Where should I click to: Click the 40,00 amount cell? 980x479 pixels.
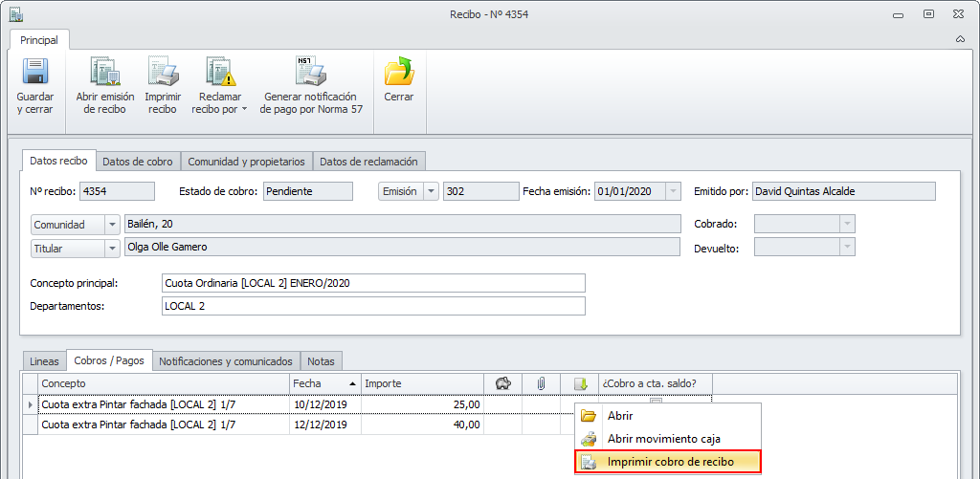[422, 425]
